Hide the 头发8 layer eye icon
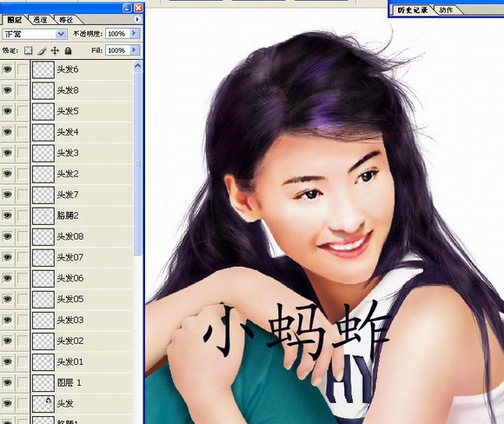The height and width of the screenshot is (424, 504). [x=8, y=90]
